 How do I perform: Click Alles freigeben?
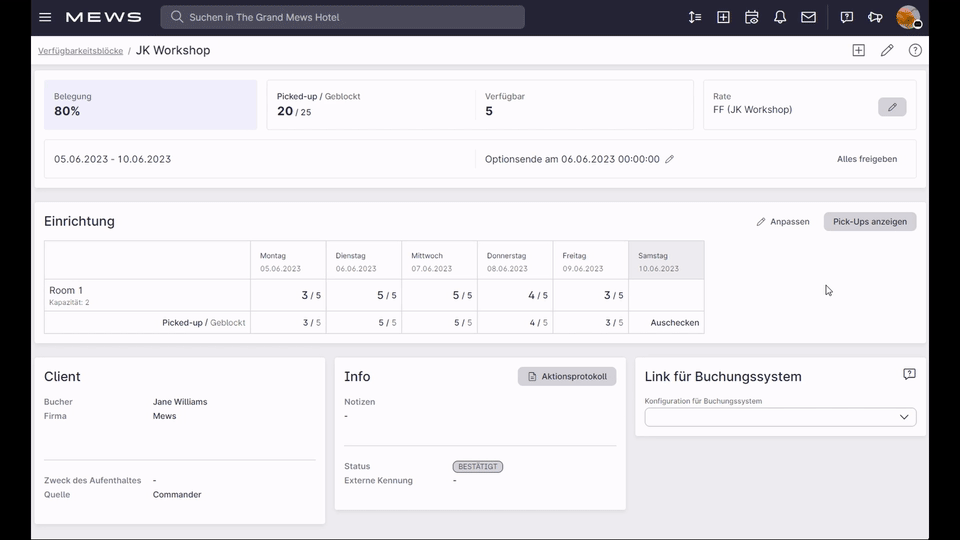click(x=867, y=159)
